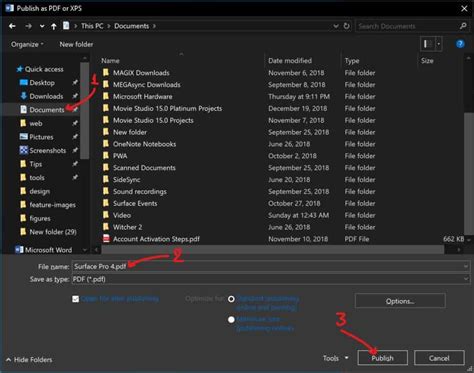Sort by Date modified column header
The height and width of the screenshot is (373, 474).
(x=290, y=61)
